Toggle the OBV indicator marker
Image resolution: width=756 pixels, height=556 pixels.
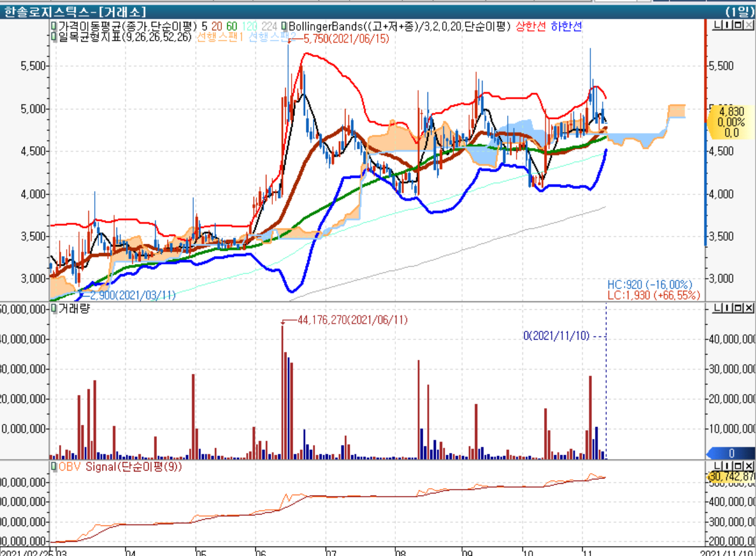[54, 467]
